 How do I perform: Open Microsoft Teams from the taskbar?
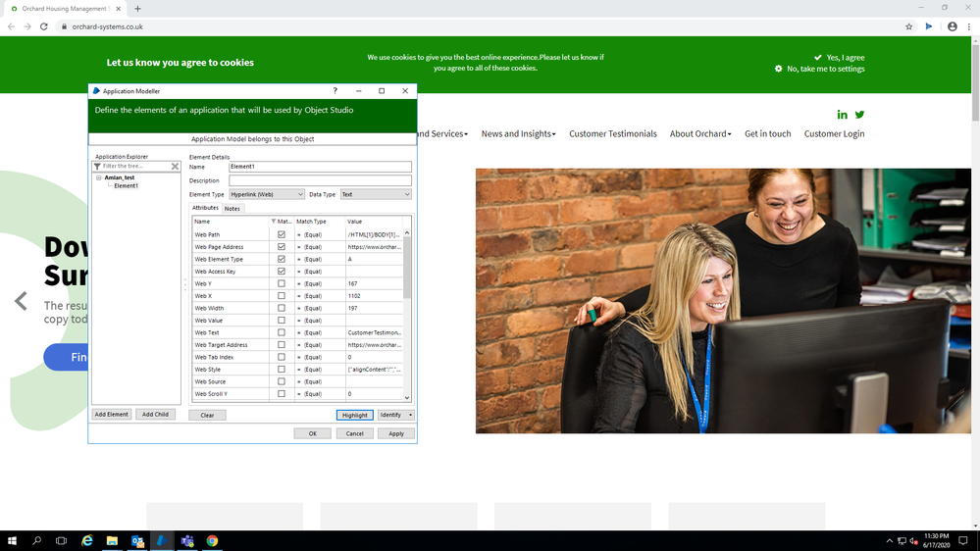click(186, 541)
